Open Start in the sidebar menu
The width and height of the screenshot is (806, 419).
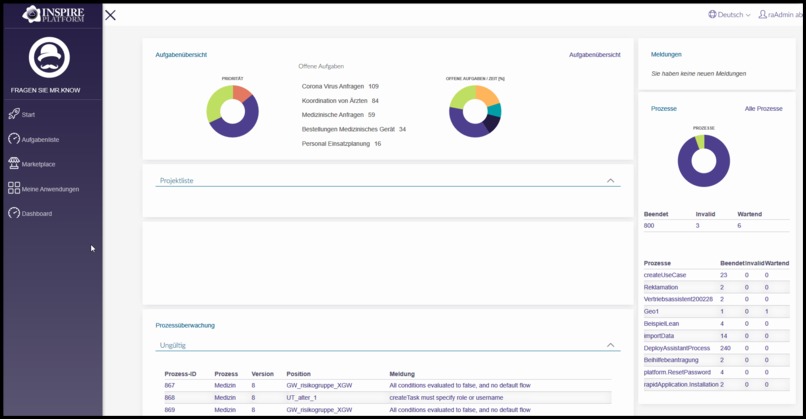[28, 115]
